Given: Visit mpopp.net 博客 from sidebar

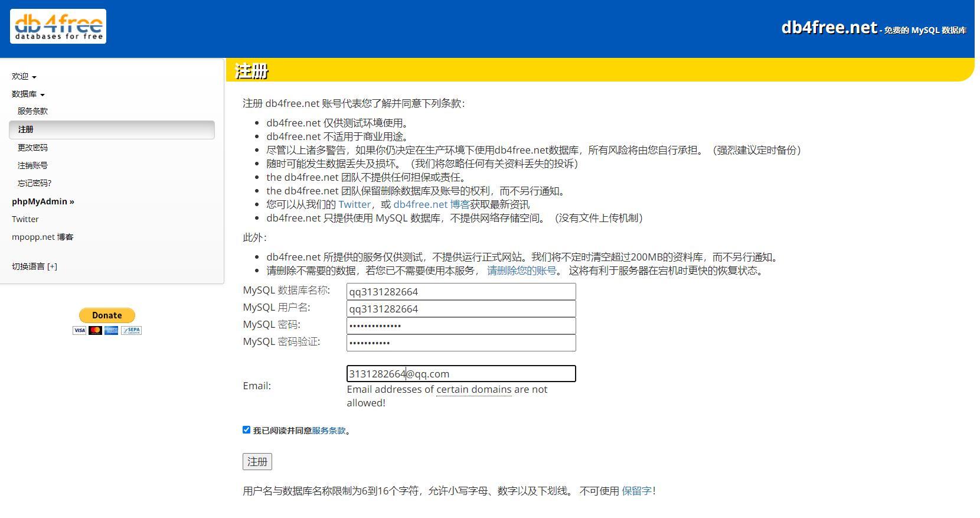Looking at the screenshot, I should coord(43,237).
